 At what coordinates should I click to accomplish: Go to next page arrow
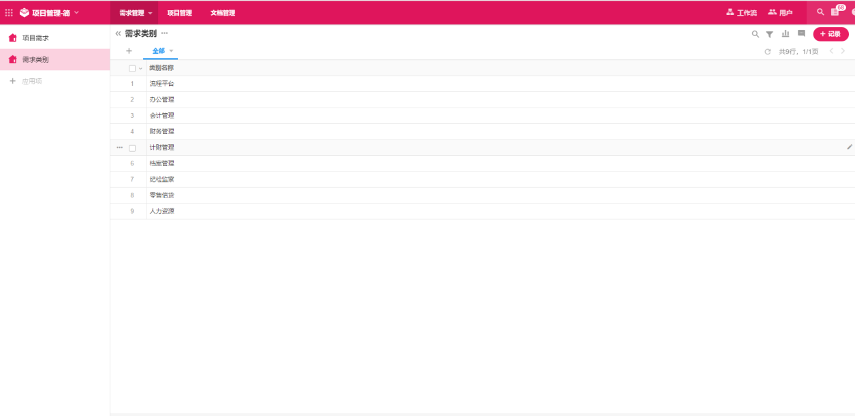point(843,51)
